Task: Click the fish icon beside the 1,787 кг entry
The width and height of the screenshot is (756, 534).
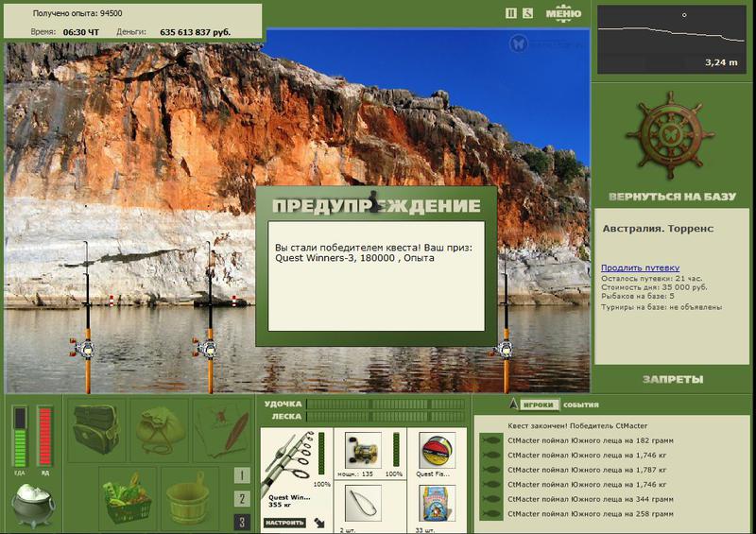Action: tap(491, 470)
